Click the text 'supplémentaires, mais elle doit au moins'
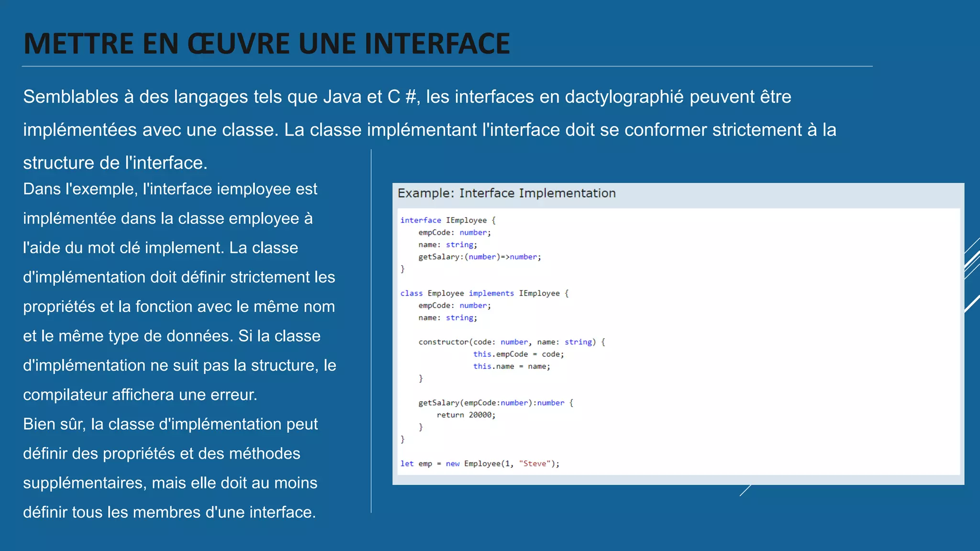The width and height of the screenshot is (980, 551). click(170, 483)
